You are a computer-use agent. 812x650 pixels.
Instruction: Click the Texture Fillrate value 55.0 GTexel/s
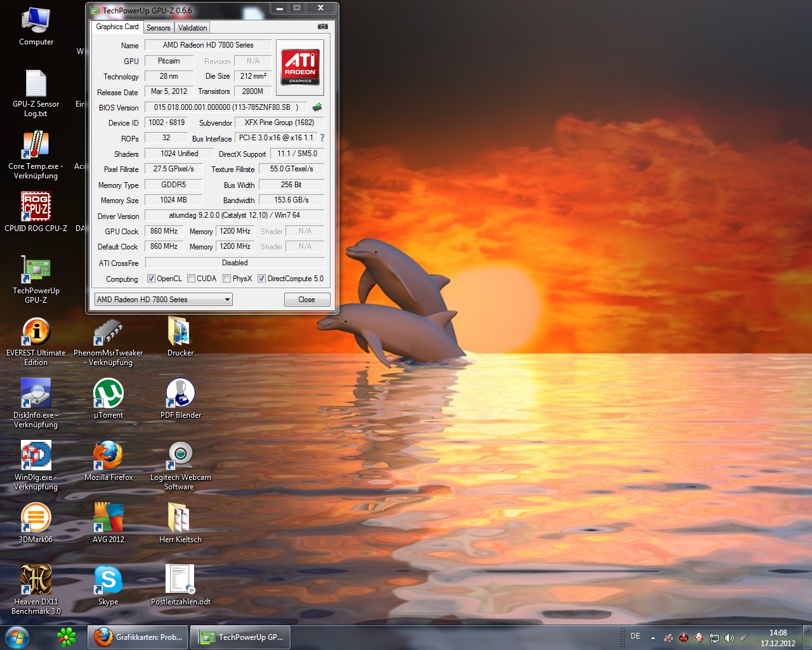[291, 169]
